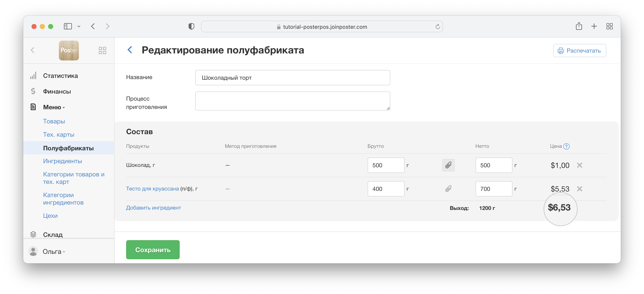Click the Добавить ингредиент link
The image size is (644, 294).
[153, 208]
